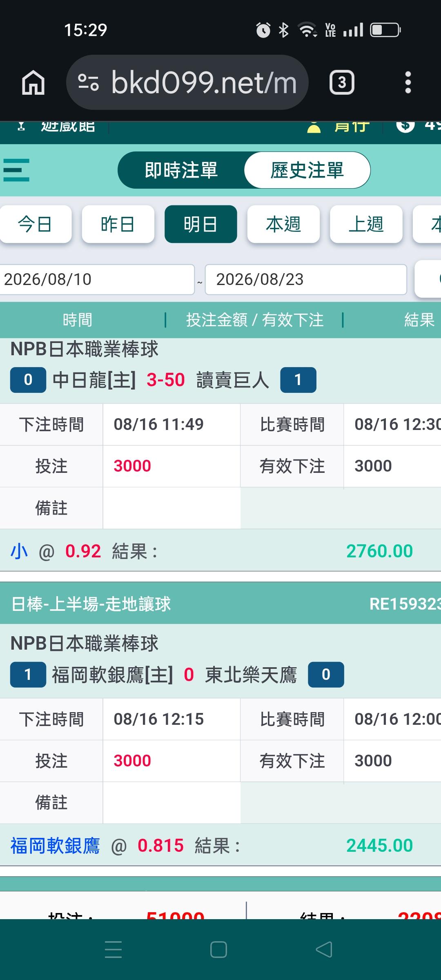The height and width of the screenshot is (980, 441).
Task: Open end date picker 2026/08/23
Action: (306, 279)
